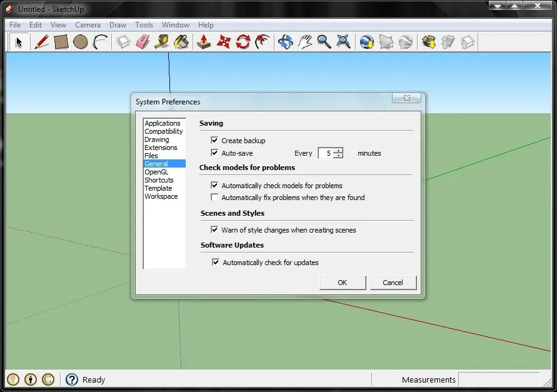
Task: Open the Get Models icon
Action: pos(429,42)
